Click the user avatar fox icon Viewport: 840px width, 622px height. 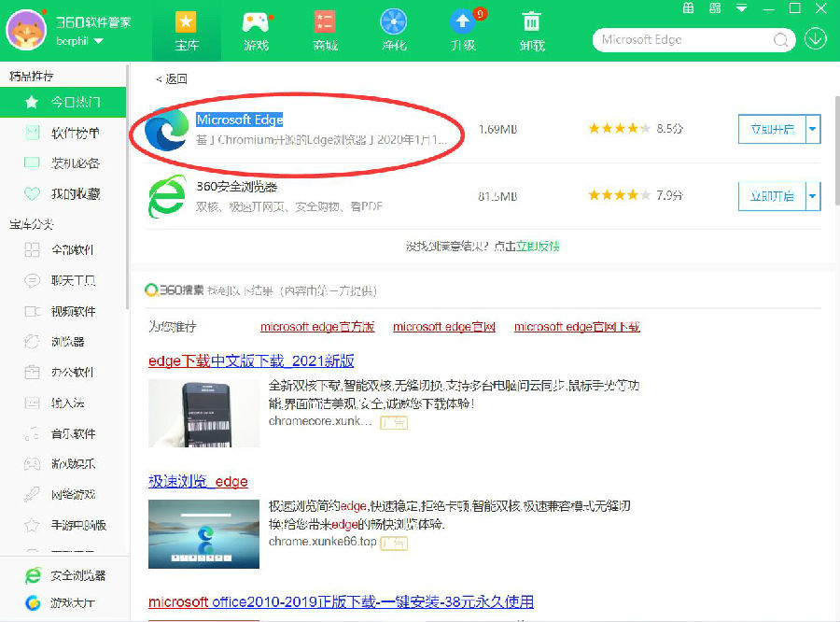click(x=26, y=30)
